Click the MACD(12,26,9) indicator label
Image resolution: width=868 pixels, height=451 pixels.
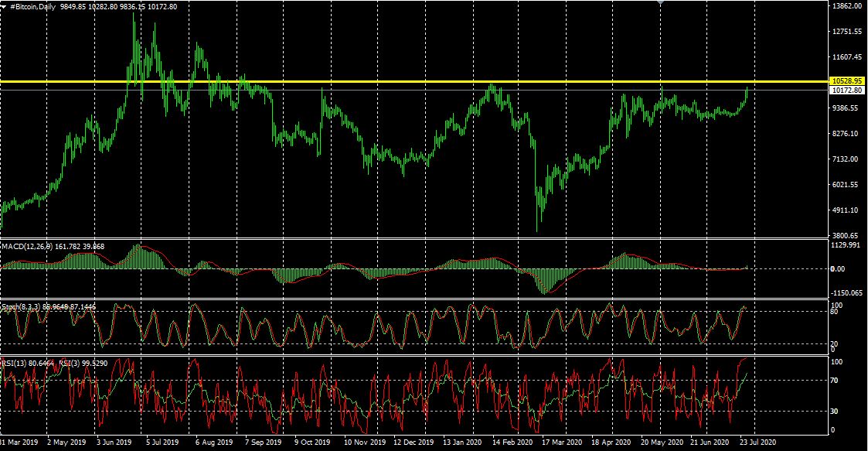click(27, 247)
